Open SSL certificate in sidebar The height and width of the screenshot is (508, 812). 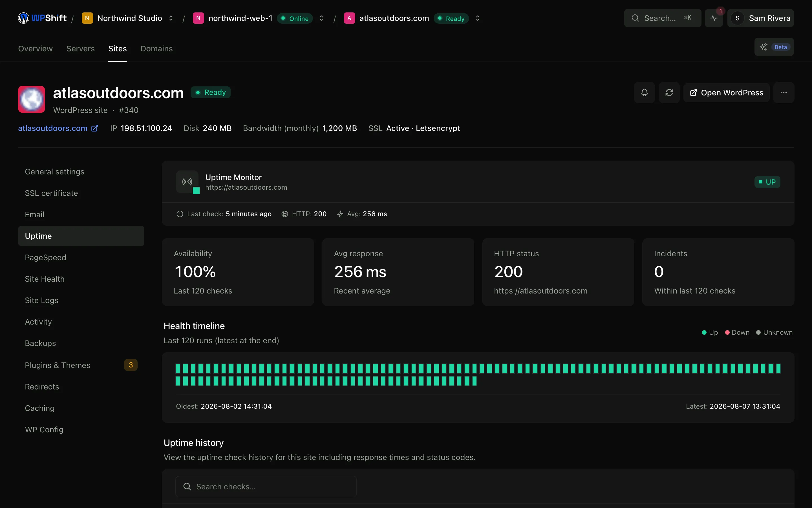(x=81, y=193)
